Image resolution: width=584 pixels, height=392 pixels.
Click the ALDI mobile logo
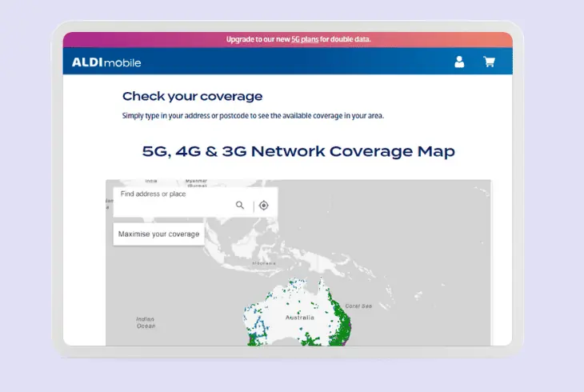106,62
